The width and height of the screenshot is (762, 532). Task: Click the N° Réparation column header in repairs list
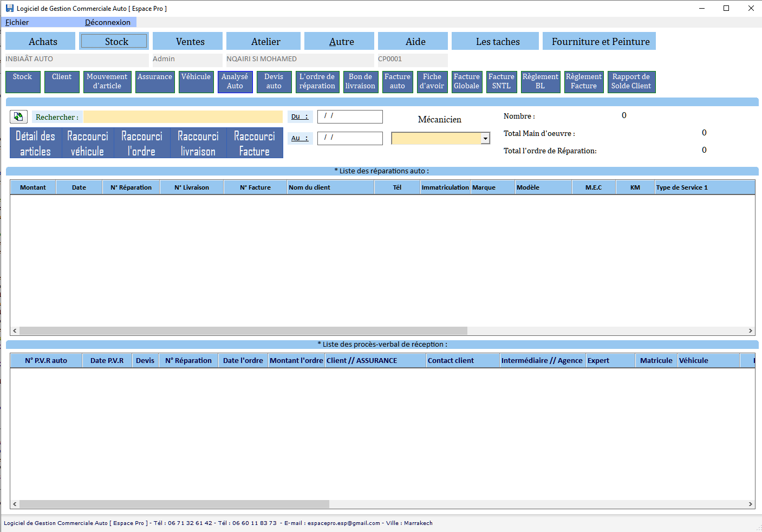(x=131, y=187)
